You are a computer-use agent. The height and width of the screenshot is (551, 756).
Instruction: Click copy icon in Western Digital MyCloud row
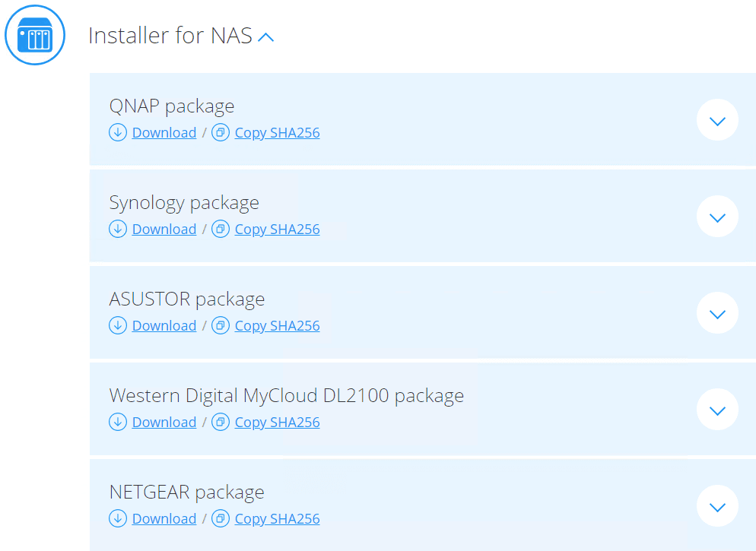221,422
